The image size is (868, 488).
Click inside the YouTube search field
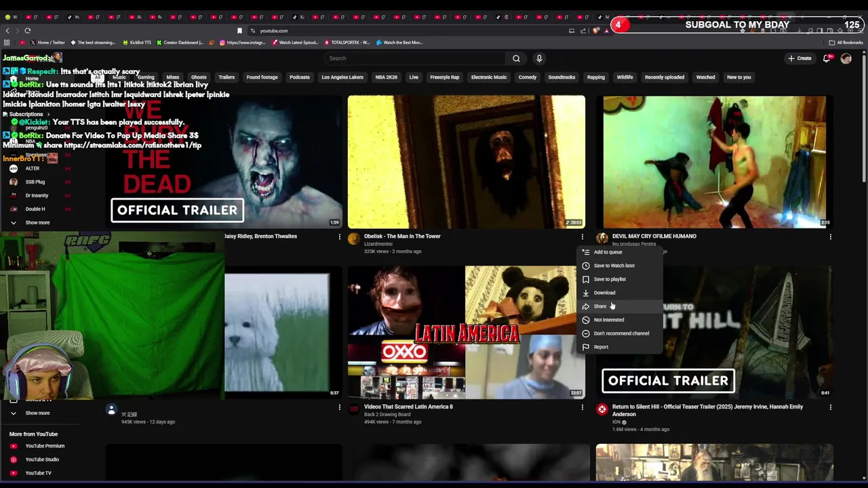[415, 58]
